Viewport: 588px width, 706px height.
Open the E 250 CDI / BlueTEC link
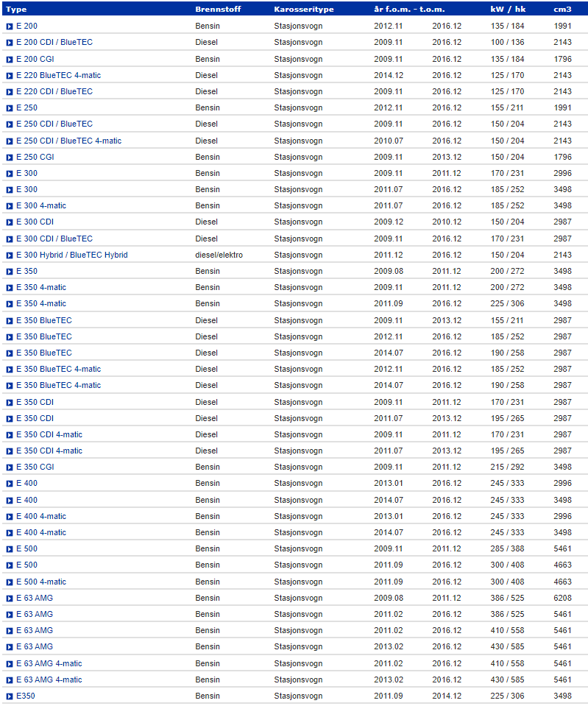(54, 124)
